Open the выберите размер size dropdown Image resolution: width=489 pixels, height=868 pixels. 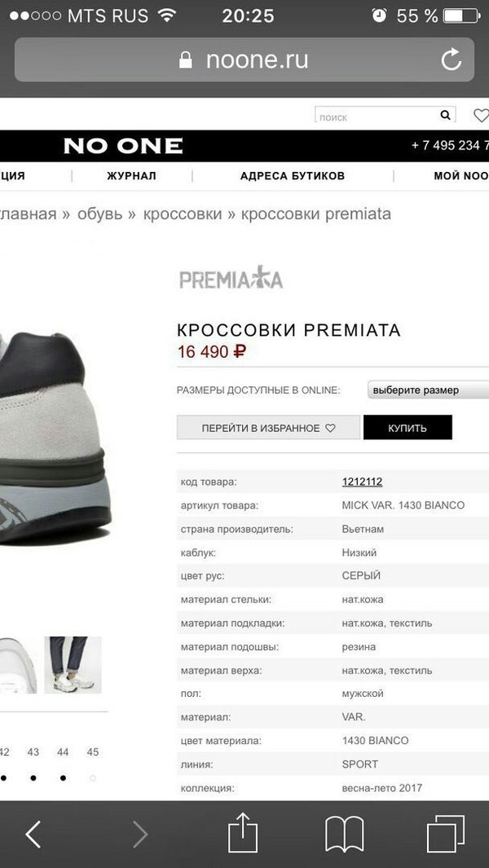click(428, 390)
